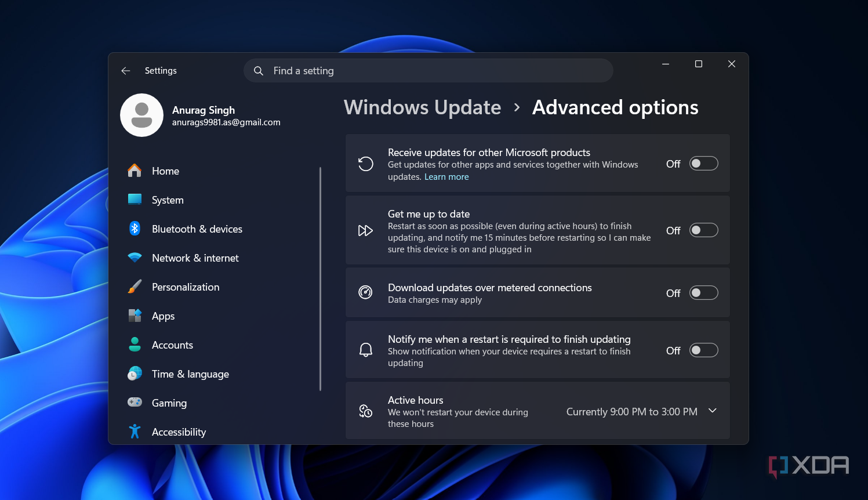Click the Advanced options heading
This screenshot has width=868, height=500.
[x=615, y=107]
